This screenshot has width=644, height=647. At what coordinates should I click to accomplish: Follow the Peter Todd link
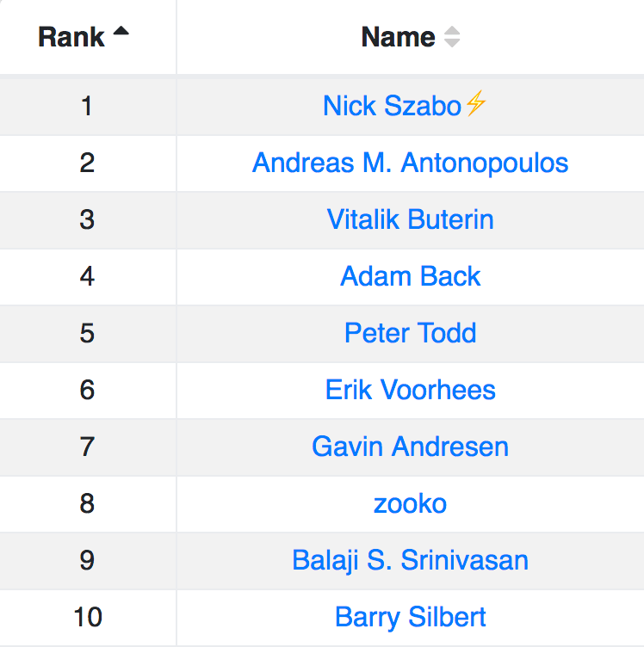pos(411,333)
